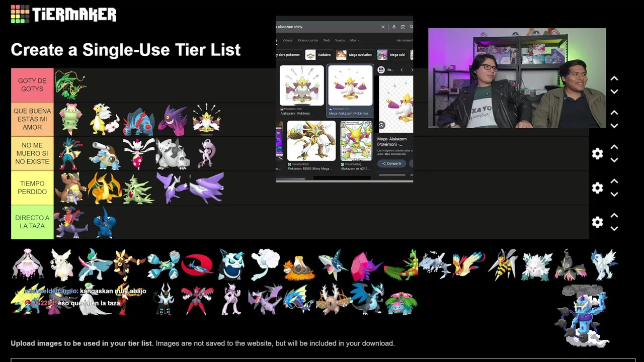Click the TIEMPO PERDIDO tier label

[32, 188]
